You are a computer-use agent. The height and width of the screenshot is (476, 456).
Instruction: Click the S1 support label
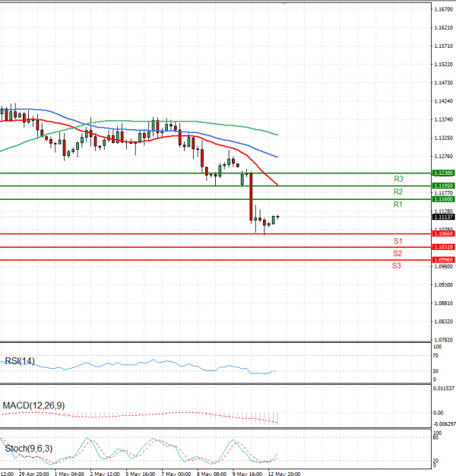397,240
